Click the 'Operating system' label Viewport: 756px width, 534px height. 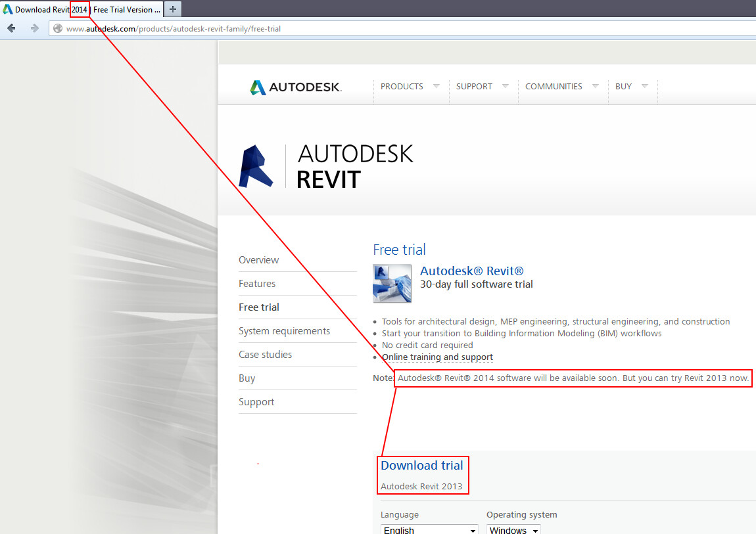522,515
